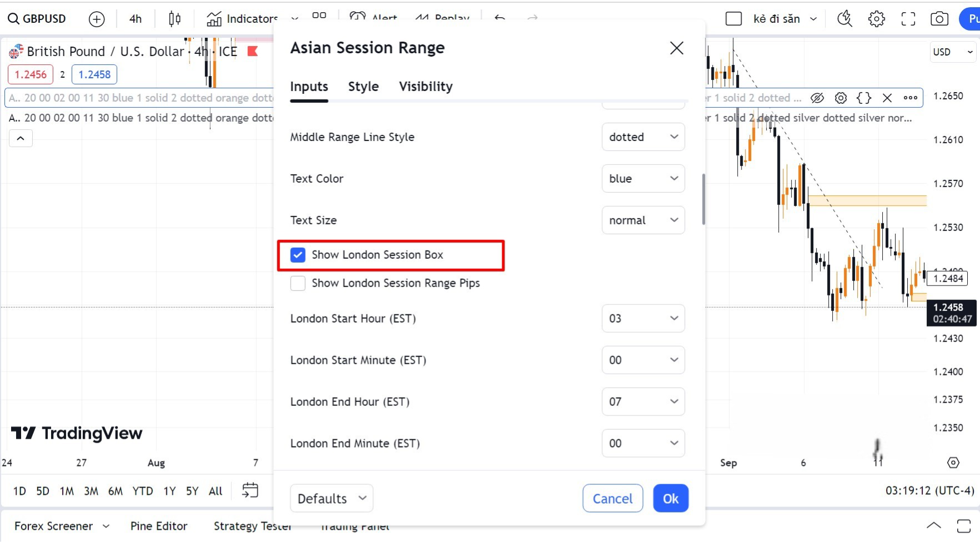Open indicator source code braces icon

pyautogui.click(x=864, y=98)
